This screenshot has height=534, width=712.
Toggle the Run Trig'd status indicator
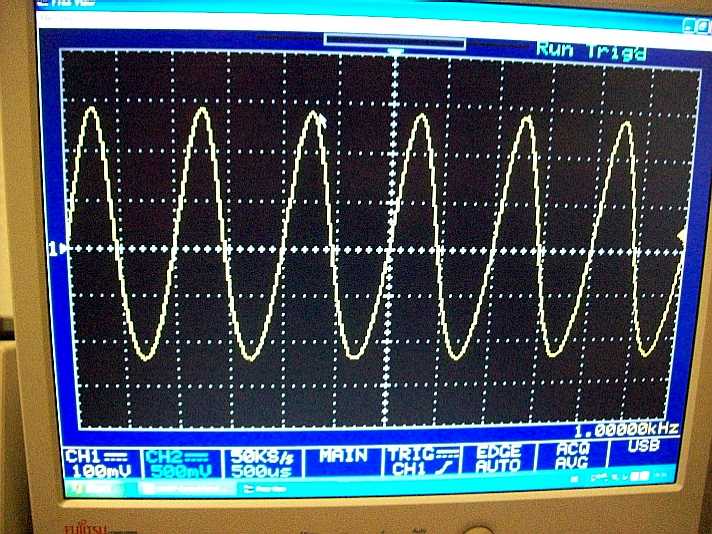(590, 50)
